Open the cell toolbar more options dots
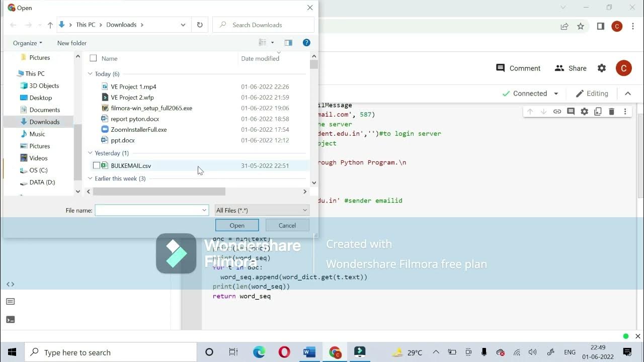Screen dimensions: 644x362 [625, 112]
